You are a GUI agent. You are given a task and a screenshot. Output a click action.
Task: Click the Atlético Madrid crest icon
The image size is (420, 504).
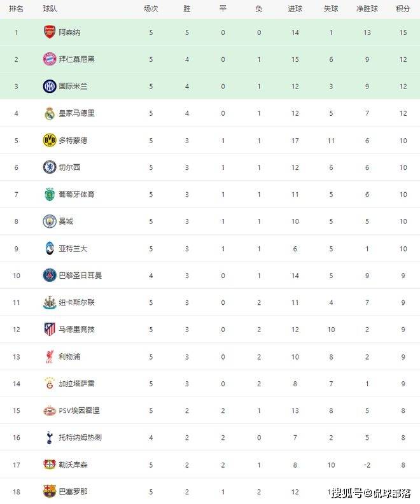tap(50, 330)
